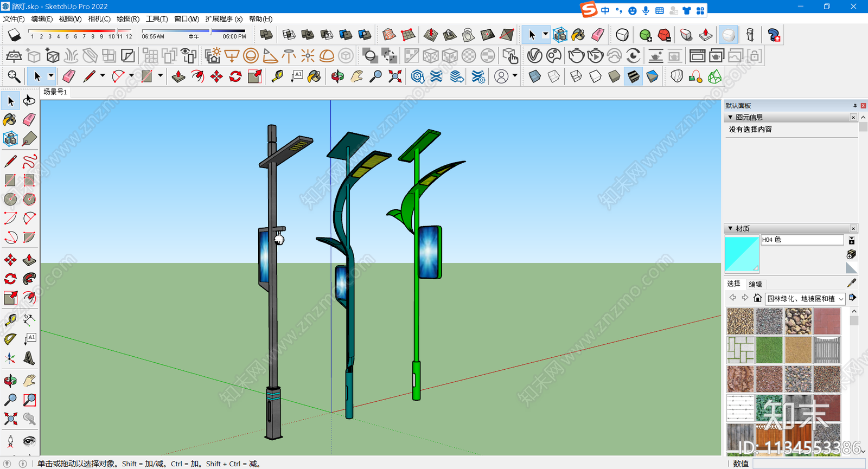
Task: Expand the user account dropdown arrow
Action: [515, 76]
